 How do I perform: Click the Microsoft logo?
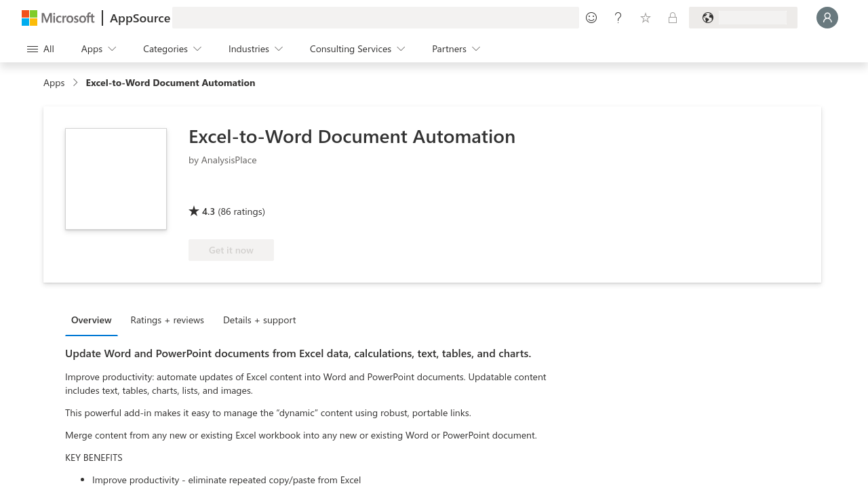click(x=58, y=18)
